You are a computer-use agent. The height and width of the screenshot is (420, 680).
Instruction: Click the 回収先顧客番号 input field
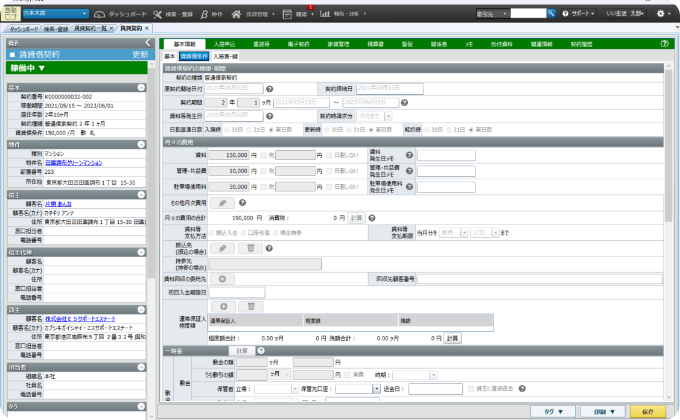(x=539, y=279)
